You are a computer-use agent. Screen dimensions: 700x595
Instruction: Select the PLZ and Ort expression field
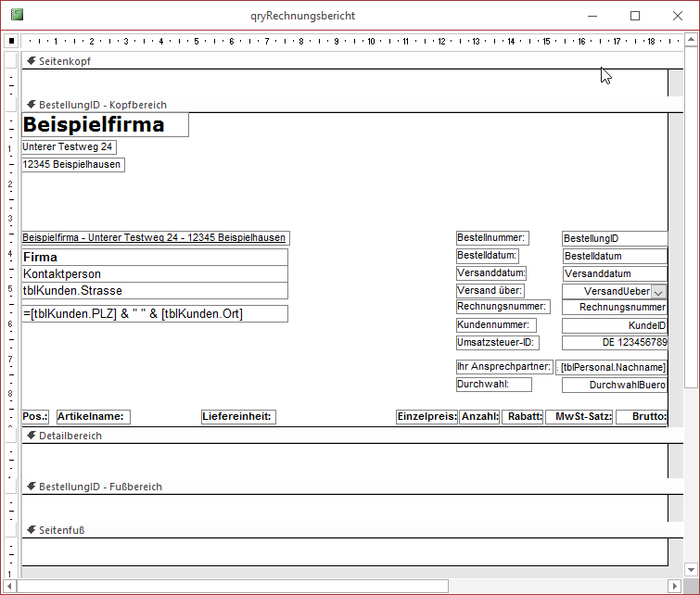[x=155, y=314]
